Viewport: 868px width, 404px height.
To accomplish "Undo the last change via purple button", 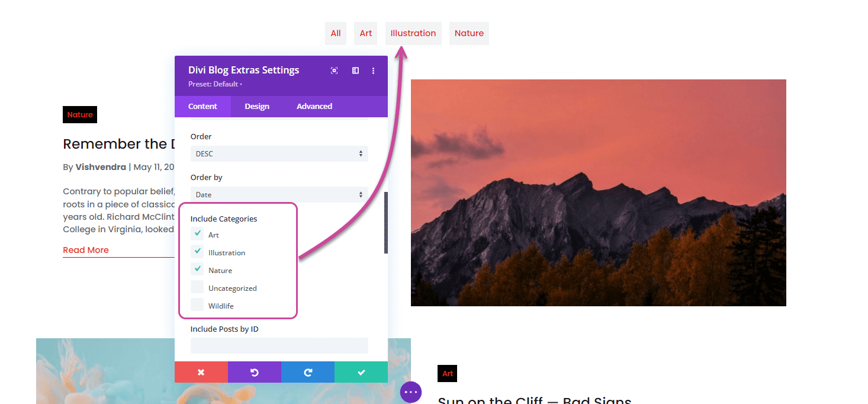I will click(x=255, y=372).
